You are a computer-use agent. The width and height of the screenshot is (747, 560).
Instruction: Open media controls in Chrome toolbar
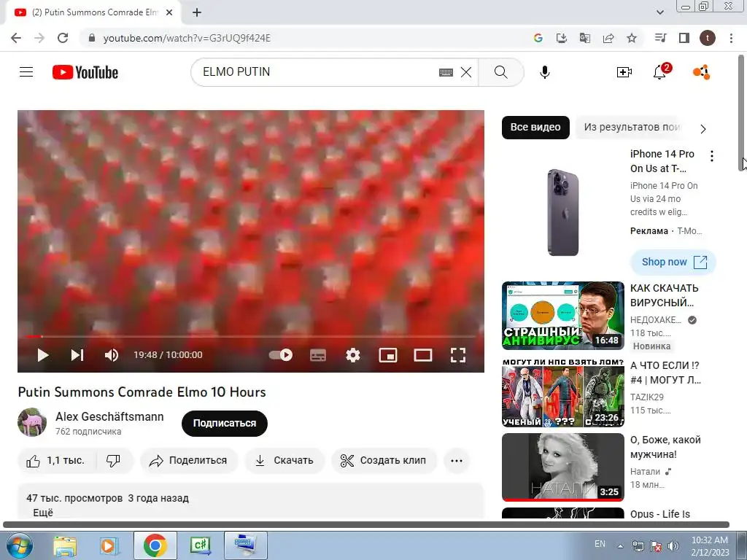point(661,38)
